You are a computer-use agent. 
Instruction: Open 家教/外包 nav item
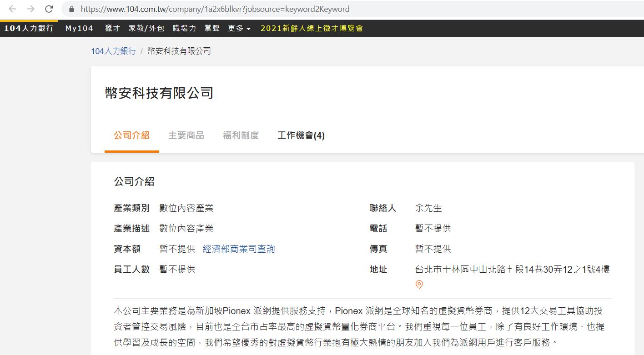click(146, 28)
